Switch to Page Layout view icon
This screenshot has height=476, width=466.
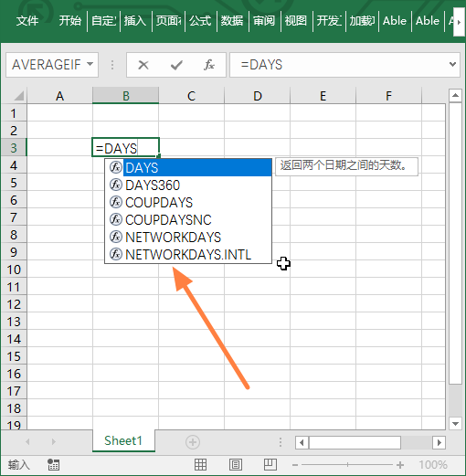236,465
